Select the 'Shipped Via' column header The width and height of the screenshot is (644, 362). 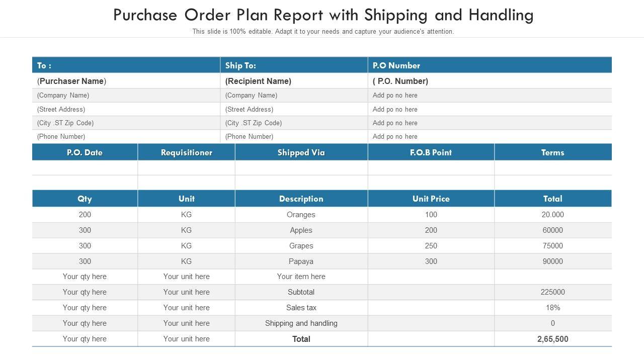point(301,152)
